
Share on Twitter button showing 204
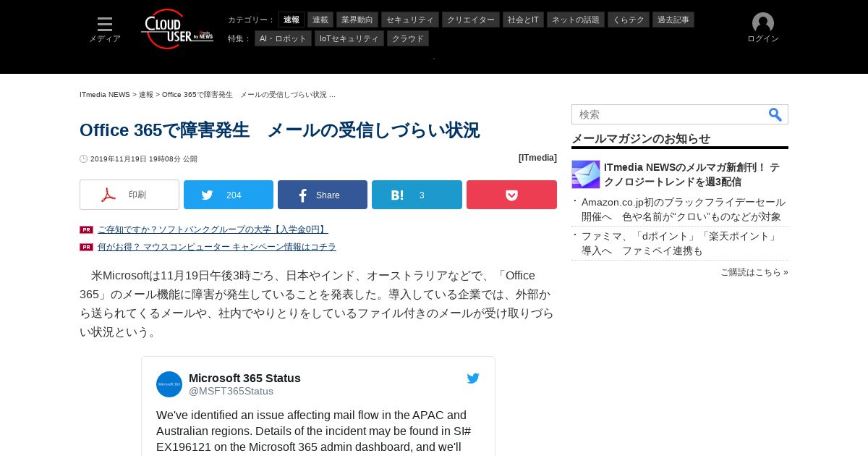(x=229, y=195)
